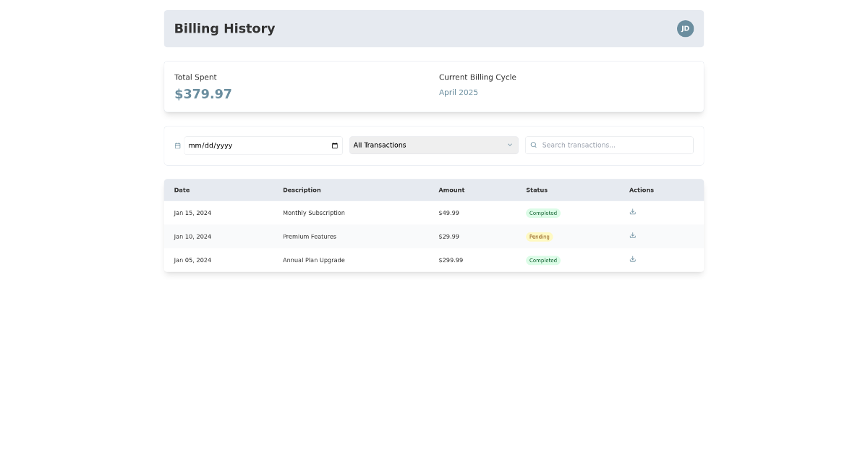Download receipt for Annual Plan Upgrade

tap(632, 258)
